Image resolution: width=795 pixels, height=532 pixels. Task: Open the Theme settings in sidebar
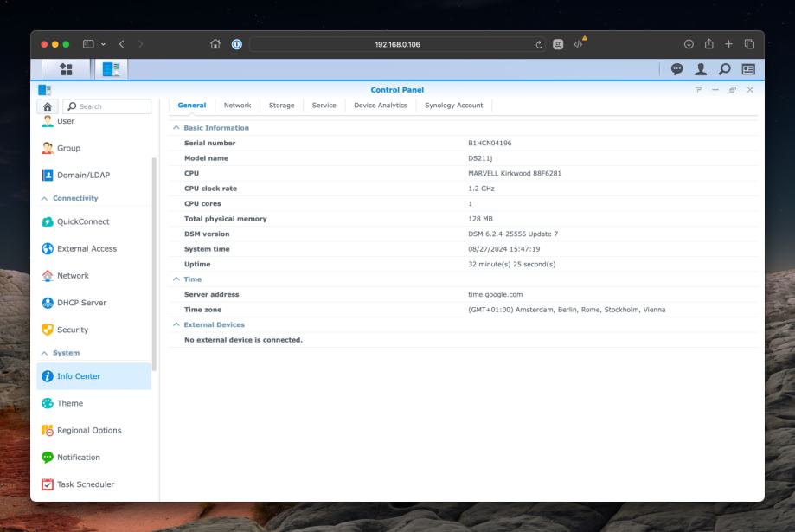(x=69, y=403)
